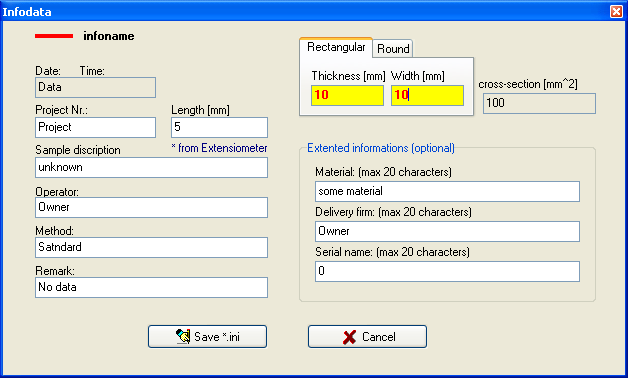The width and height of the screenshot is (628, 378).
Task: Click the Operator input field
Action: 151,207
